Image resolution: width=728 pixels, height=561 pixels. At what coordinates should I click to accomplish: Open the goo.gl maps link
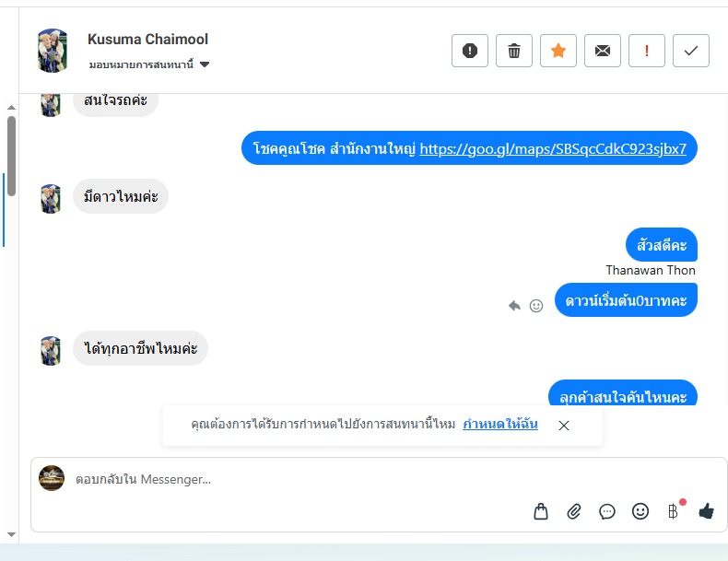point(553,148)
